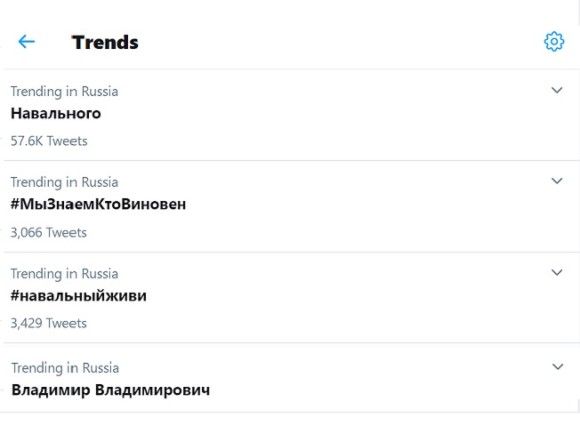Image resolution: width=580 pixels, height=434 pixels.
Task: Click the 3,429 Tweets count
Action: (x=48, y=323)
